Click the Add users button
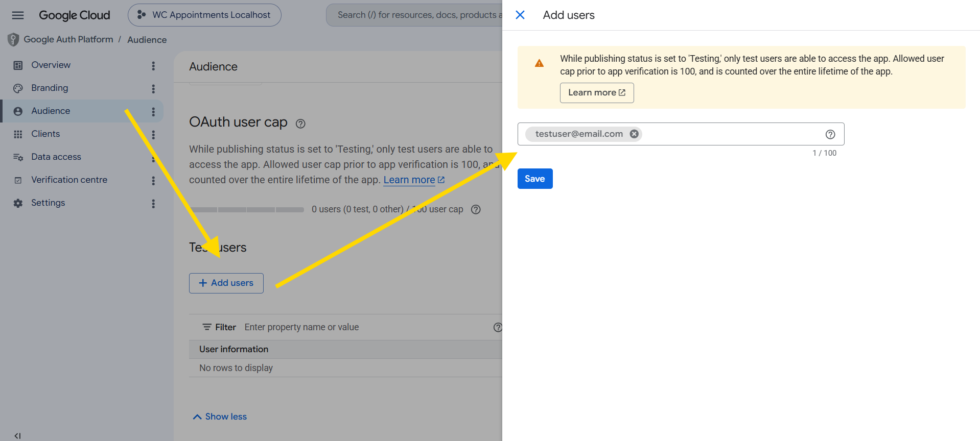This screenshot has height=441, width=980. (x=226, y=283)
